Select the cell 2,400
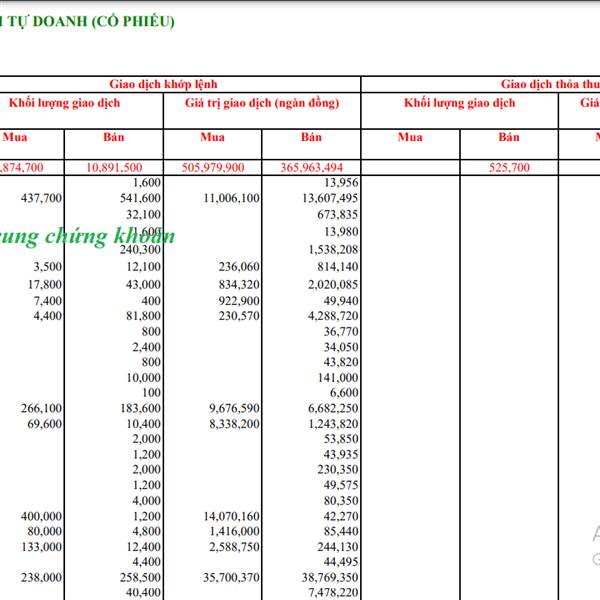This screenshot has height=600, width=600. (147, 347)
